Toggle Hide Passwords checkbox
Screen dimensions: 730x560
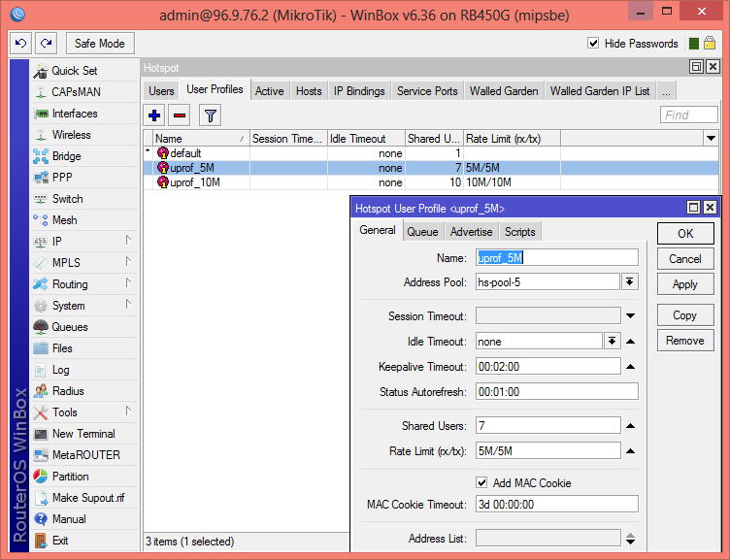click(x=593, y=44)
